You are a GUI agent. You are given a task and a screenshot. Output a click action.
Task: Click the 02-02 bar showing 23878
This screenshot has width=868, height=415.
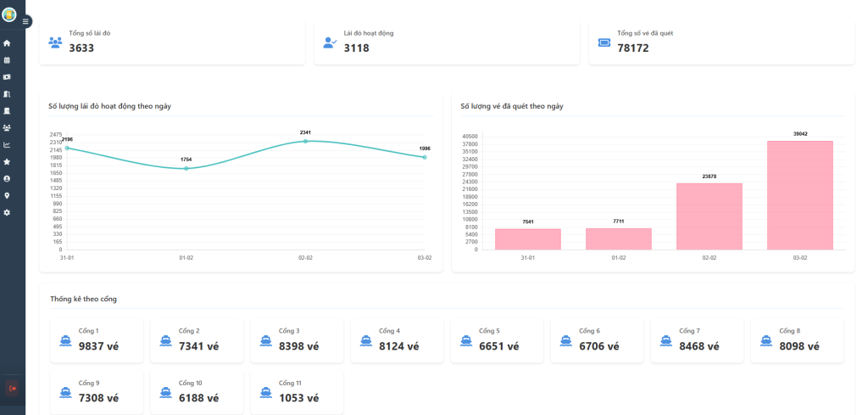click(x=709, y=216)
